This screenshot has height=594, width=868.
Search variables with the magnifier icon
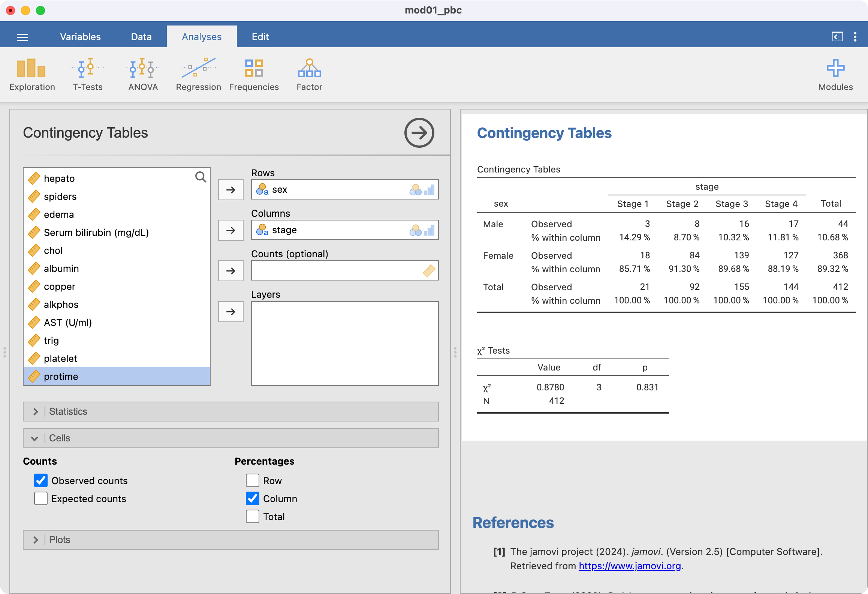(x=201, y=177)
